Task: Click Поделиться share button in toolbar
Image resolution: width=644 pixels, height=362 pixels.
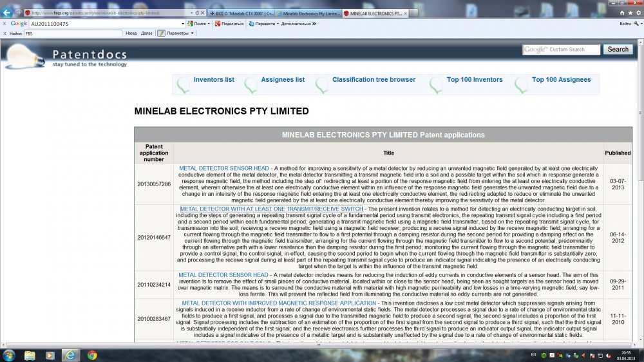Action: (x=229, y=24)
